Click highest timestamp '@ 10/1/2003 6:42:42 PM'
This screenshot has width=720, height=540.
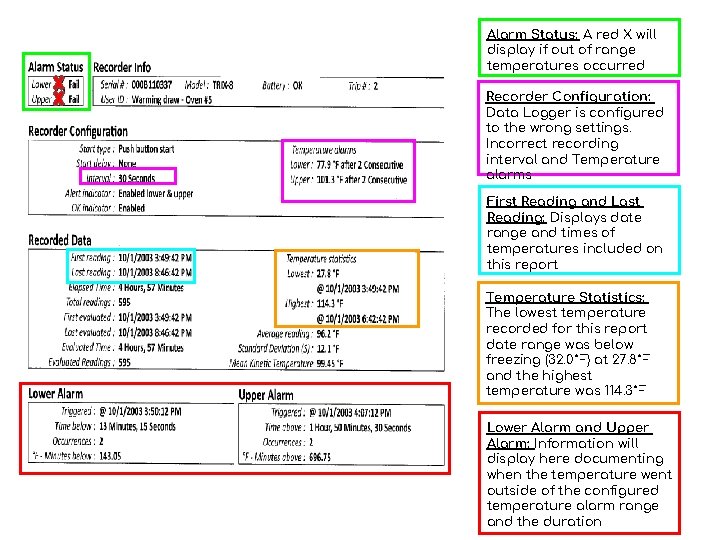[x=358, y=319]
